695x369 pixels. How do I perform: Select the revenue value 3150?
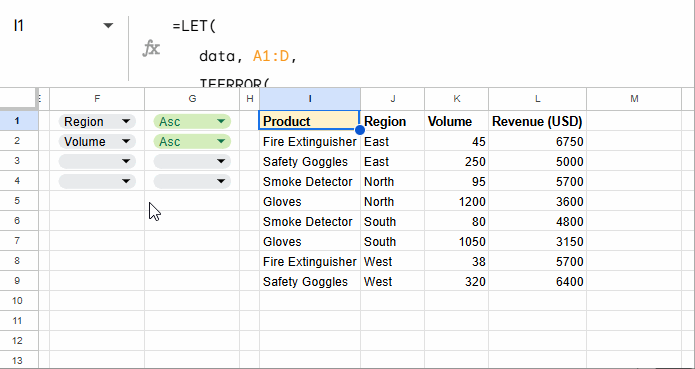[538, 241]
